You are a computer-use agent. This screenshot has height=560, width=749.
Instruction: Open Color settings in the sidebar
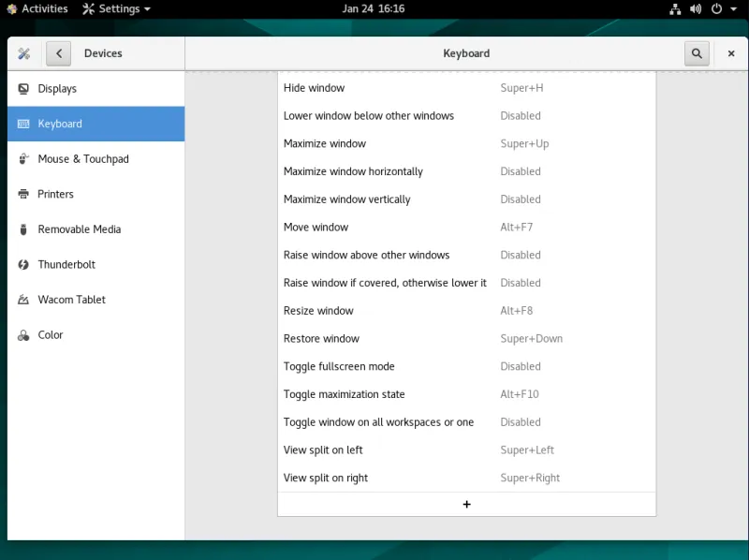point(49,334)
